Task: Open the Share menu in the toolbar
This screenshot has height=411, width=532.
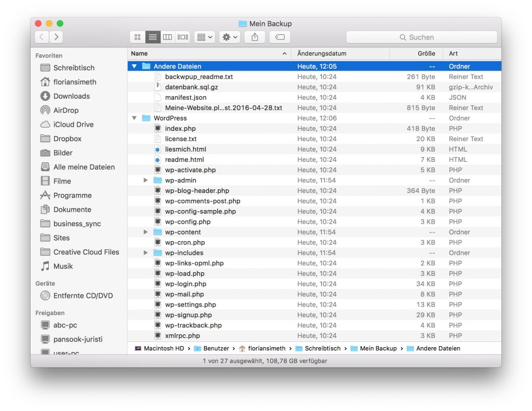Action: pos(255,37)
